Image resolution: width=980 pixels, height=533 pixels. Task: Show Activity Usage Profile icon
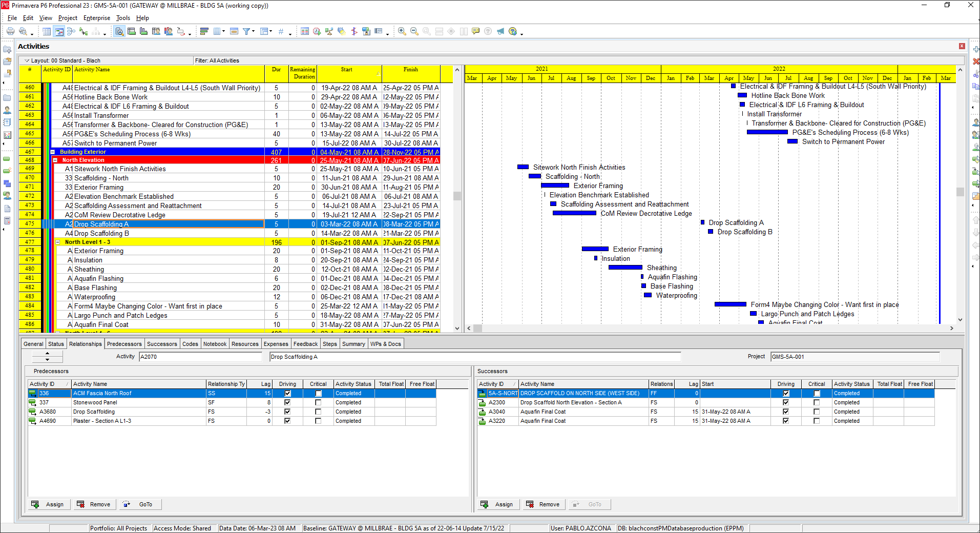click(x=144, y=31)
